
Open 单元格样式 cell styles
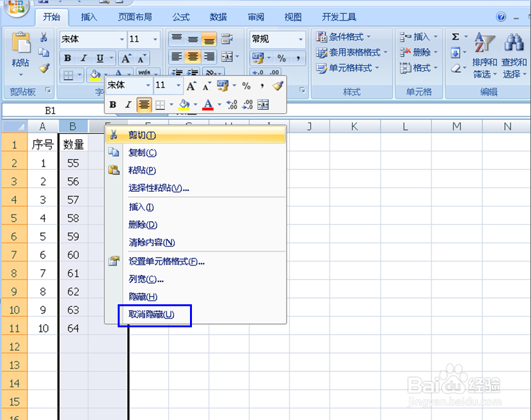[345, 68]
